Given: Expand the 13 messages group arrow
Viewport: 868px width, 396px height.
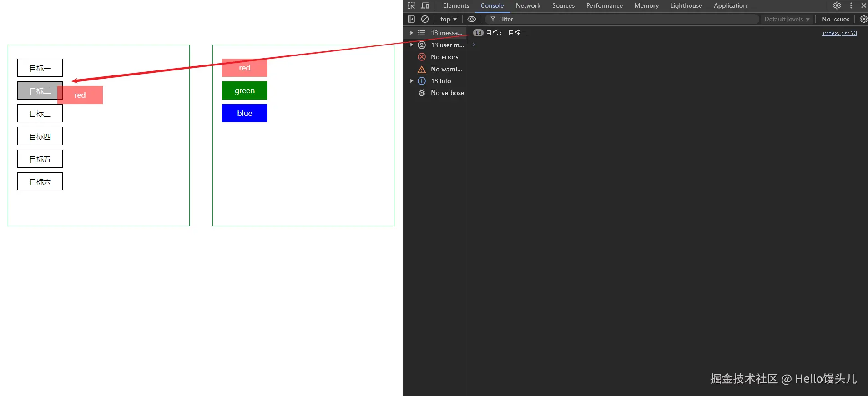Looking at the screenshot, I should [x=411, y=33].
